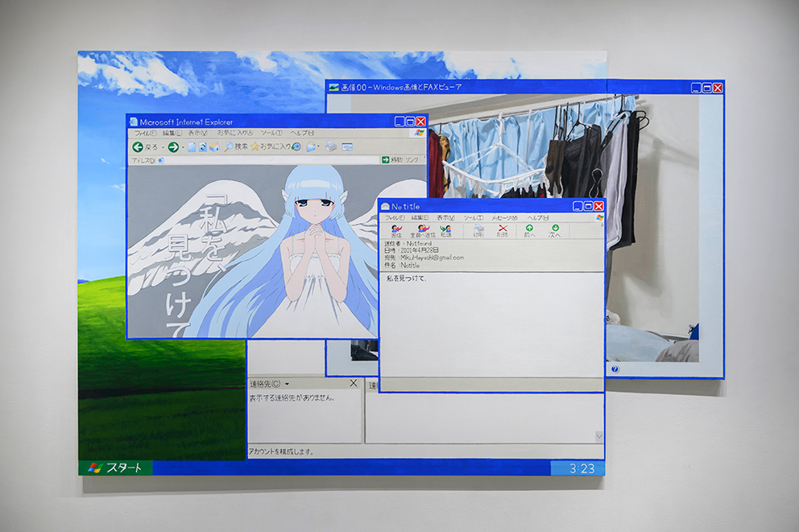Click message body text 私を見つけて。
Screen dimensions: 799x532
(x=406, y=278)
